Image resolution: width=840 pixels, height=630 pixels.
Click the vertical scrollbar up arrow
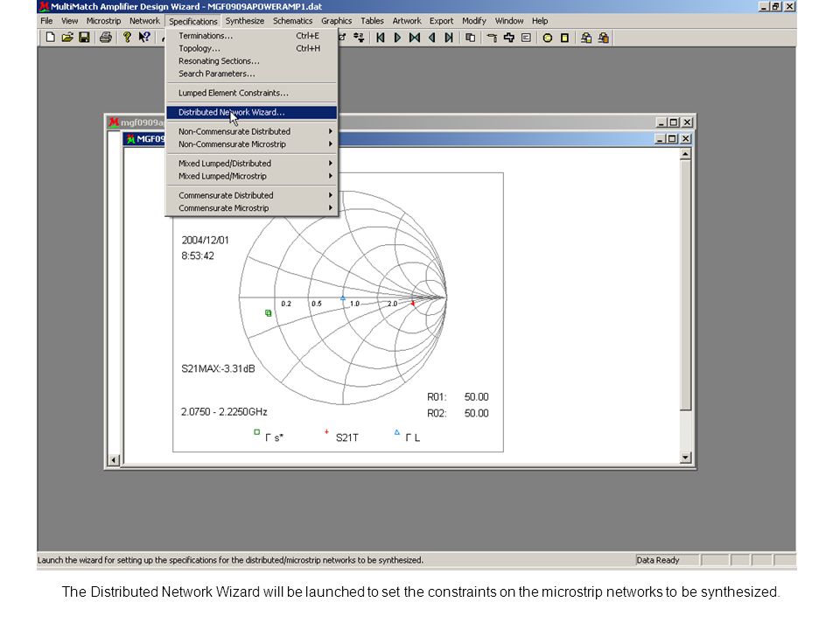[x=685, y=154]
